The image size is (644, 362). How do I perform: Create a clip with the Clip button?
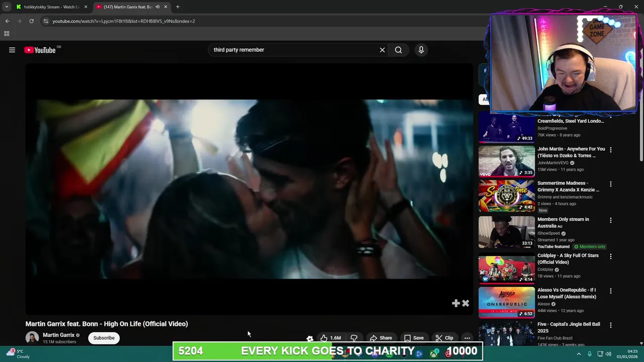point(444,338)
